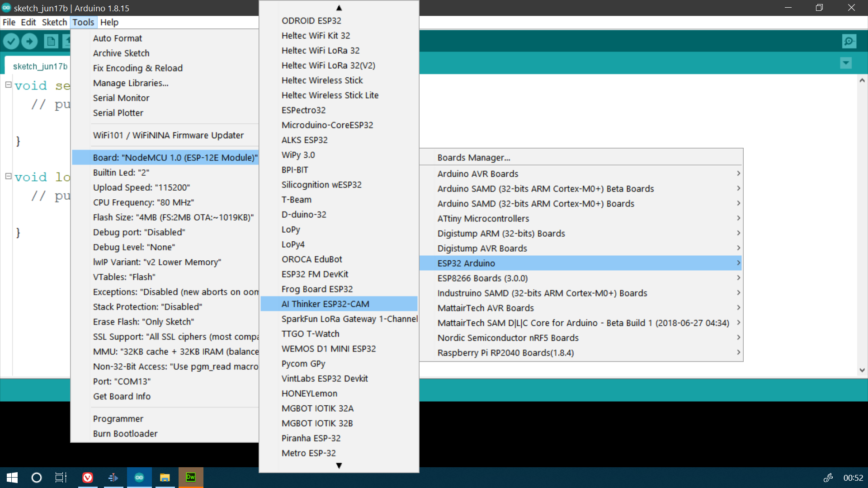
Task: Select T-Beam board
Action: (339, 200)
